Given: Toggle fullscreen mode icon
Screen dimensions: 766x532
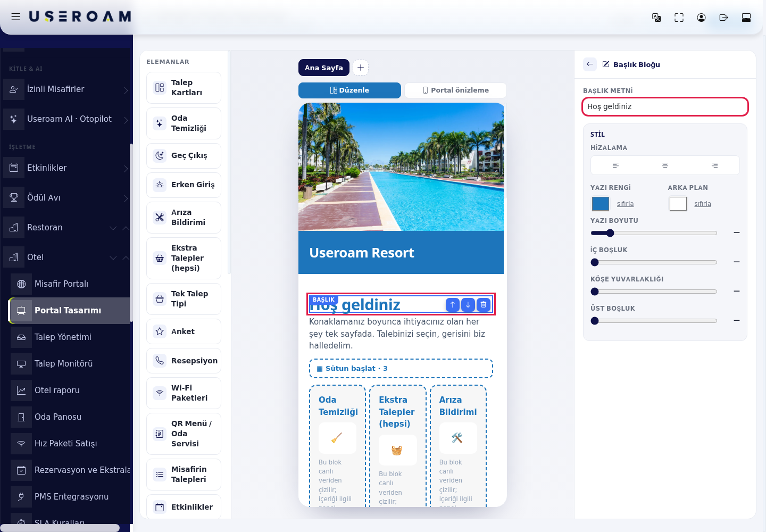Looking at the screenshot, I should point(679,18).
